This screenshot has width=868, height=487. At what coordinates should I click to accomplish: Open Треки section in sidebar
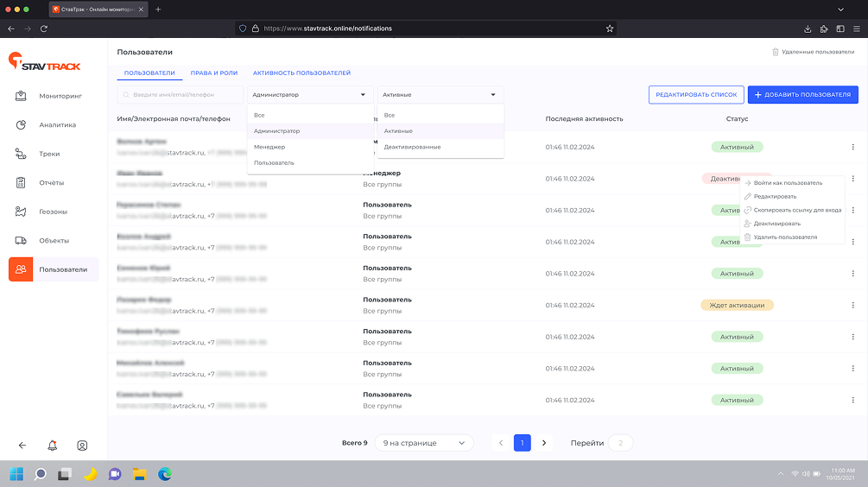(x=54, y=154)
